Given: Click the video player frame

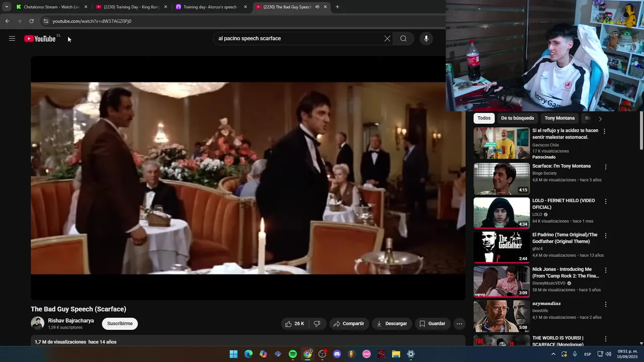Looking at the screenshot, I should click(248, 178).
